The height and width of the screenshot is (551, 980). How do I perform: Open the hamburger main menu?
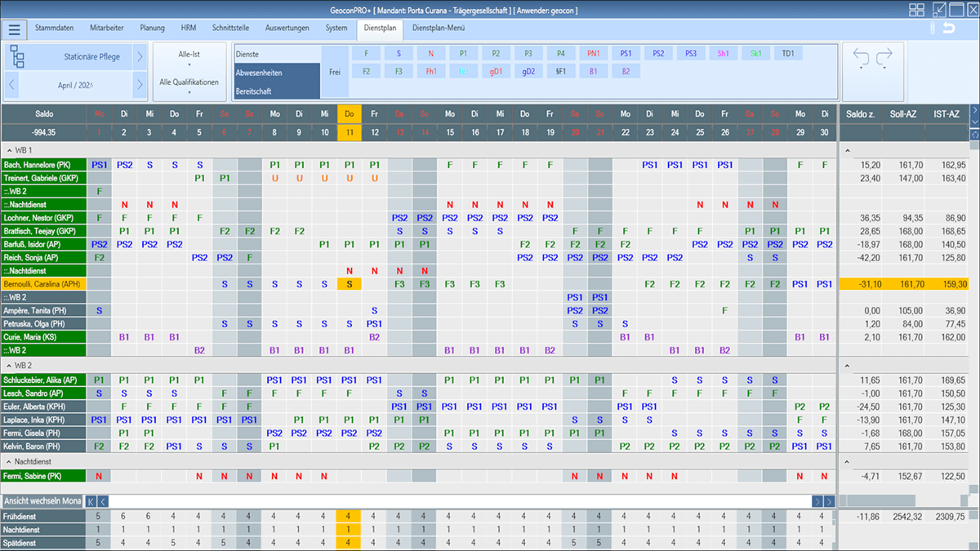pos(14,29)
